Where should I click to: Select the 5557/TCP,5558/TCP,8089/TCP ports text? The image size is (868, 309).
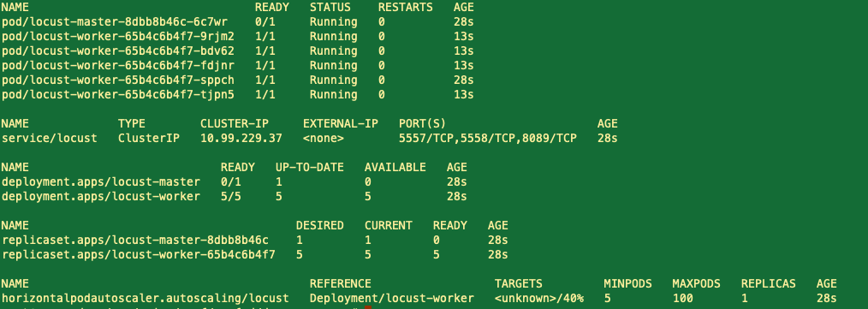pos(488,139)
